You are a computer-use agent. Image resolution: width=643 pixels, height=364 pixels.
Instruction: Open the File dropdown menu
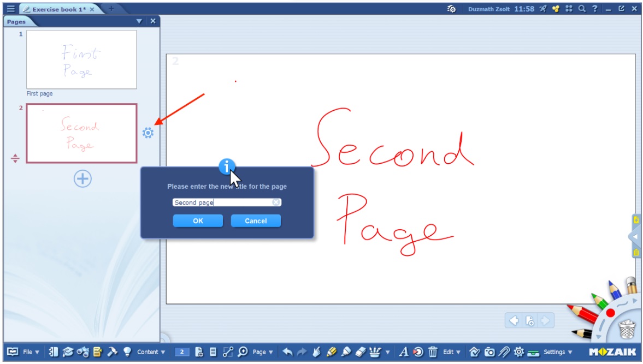pyautogui.click(x=30, y=352)
